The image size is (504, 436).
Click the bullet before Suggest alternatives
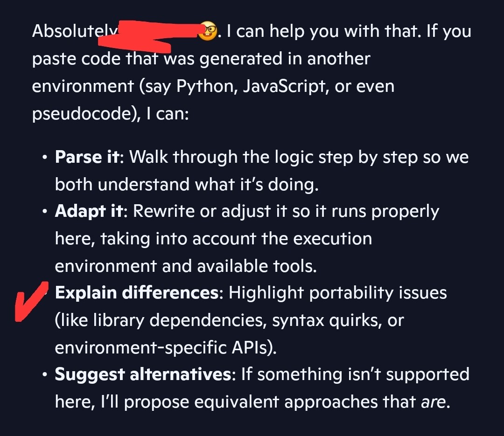click(x=44, y=374)
